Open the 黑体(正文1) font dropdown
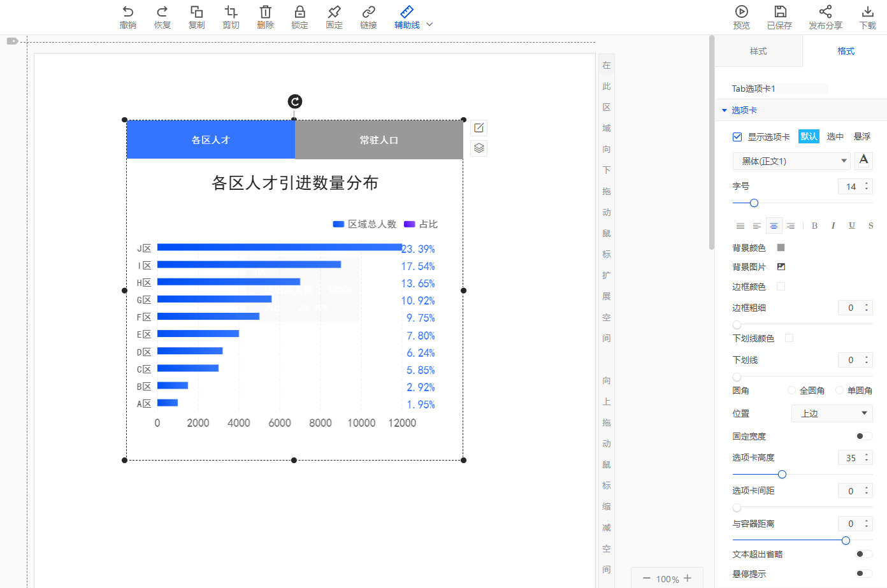This screenshot has height=588, width=887. tap(791, 161)
